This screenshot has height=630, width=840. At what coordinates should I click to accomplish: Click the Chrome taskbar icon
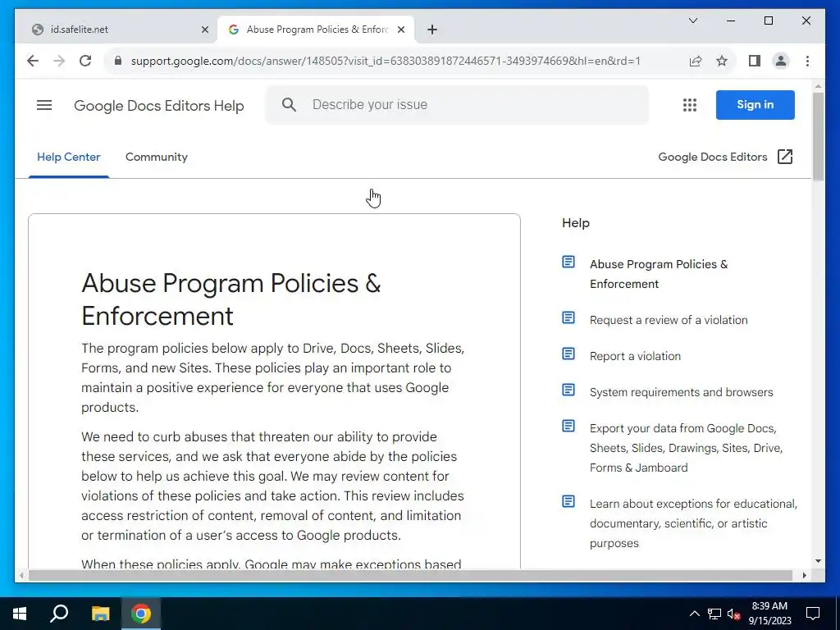tap(141, 614)
